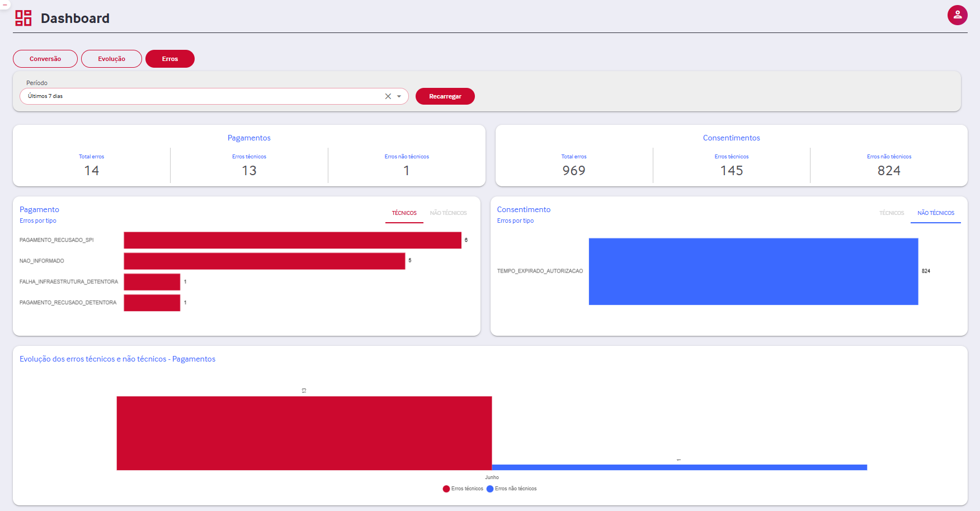
Task: Select the TÉCNICOS tab in Consentimento card
Action: coord(892,213)
